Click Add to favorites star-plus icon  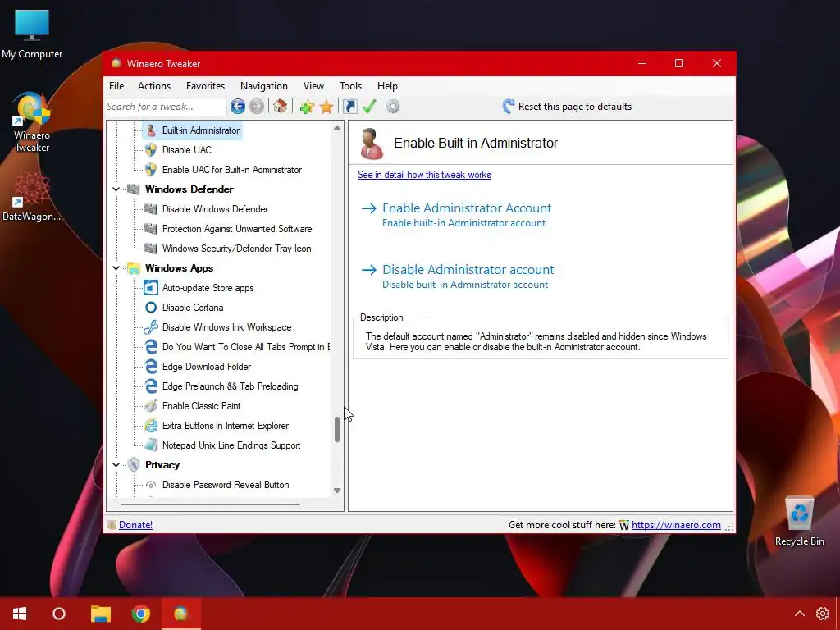[307, 107]
